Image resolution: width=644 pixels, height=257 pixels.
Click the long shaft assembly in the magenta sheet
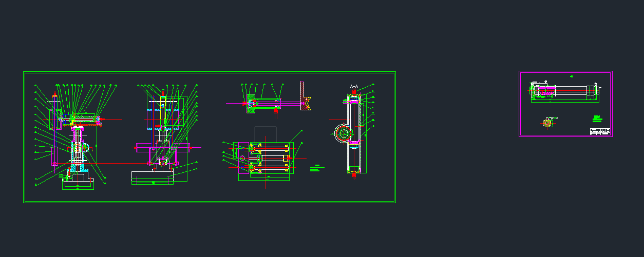tap(565, 91)
